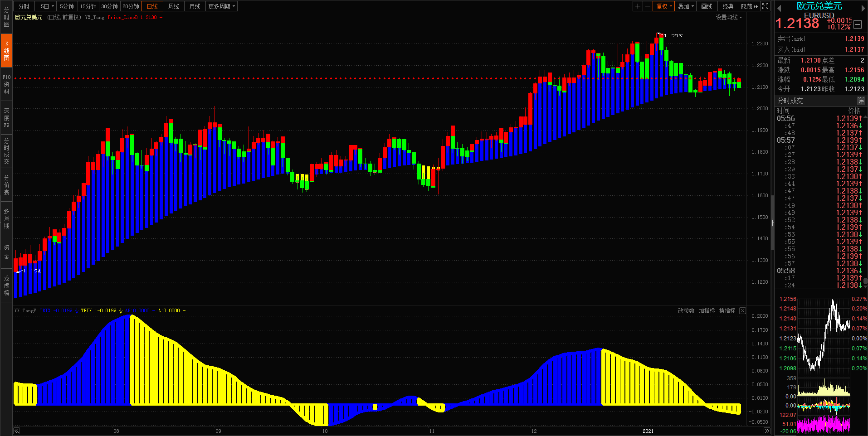Switch to 60分钟 period tab
The width and height of the screenshot is (868, 436).
click(131, 6)
